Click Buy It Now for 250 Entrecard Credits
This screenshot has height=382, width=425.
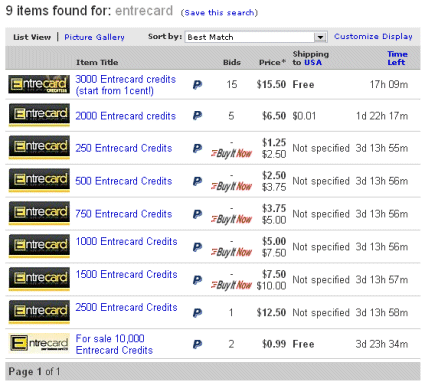pos(231,153)
